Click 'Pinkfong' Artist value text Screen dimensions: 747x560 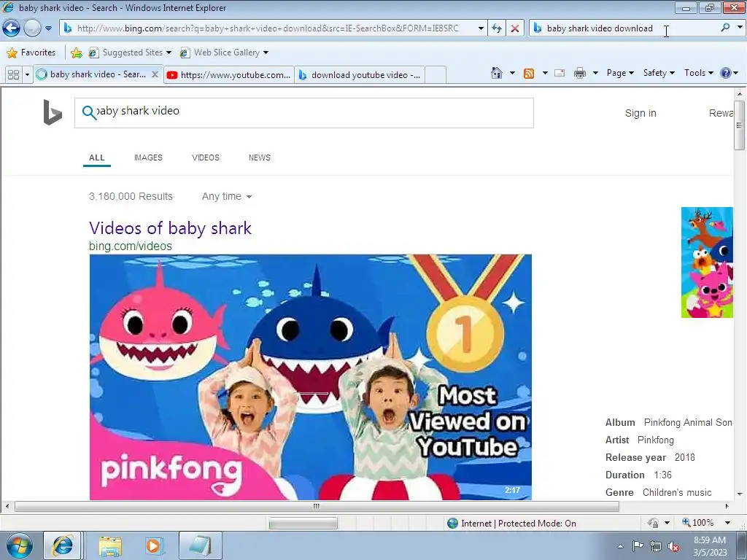(656, 440)
